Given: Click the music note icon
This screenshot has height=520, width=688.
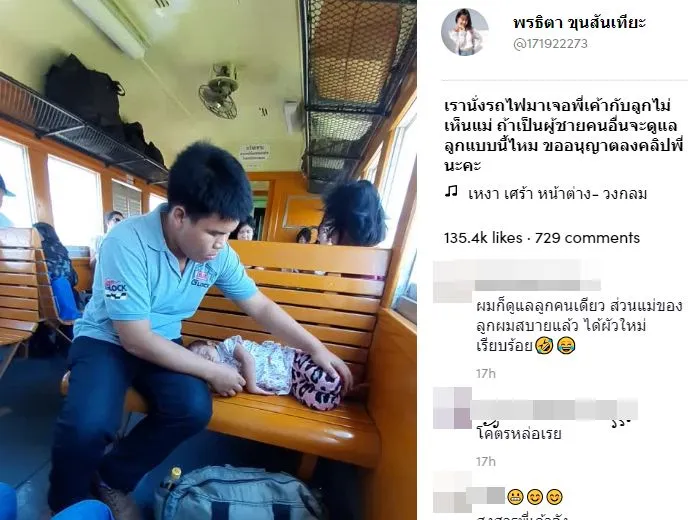Looking at the screenshot, I should pyautogui.click(x=451, y=192).
